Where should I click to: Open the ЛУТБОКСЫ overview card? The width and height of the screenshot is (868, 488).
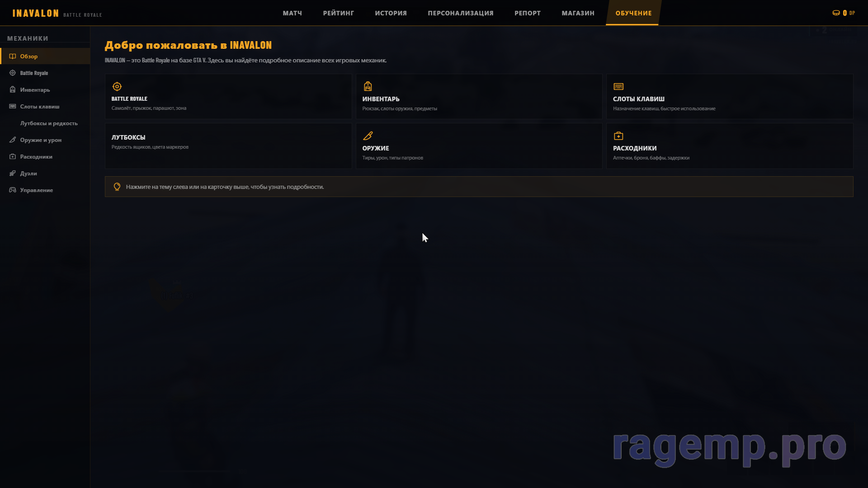[x=228, y=145]
